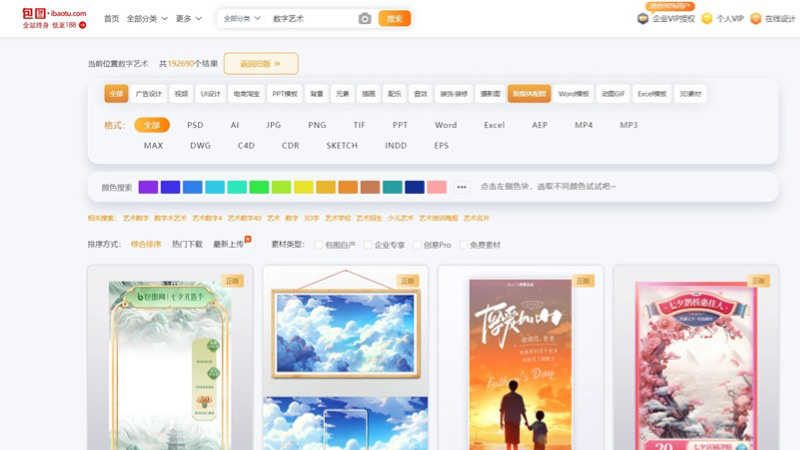
Task: Enable the 企业专享 filter checkbox
Action: (x=367, y=244)
